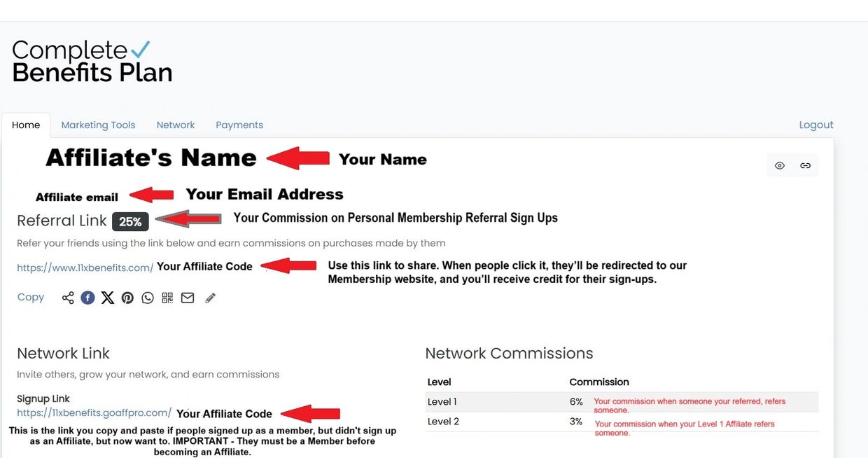Click the chain link icon button
Screen dimensions: 868x458
[805, 166]
